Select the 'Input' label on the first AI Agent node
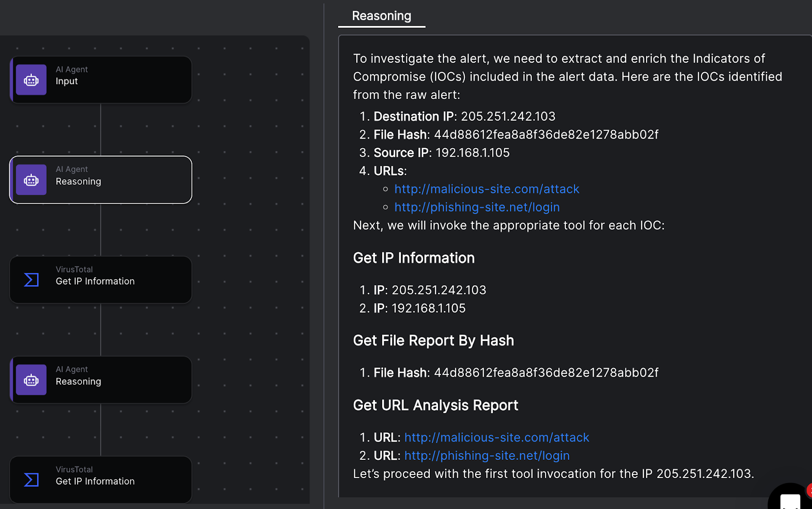The width and height of the screenshot is (812, 509). point(66,81)
